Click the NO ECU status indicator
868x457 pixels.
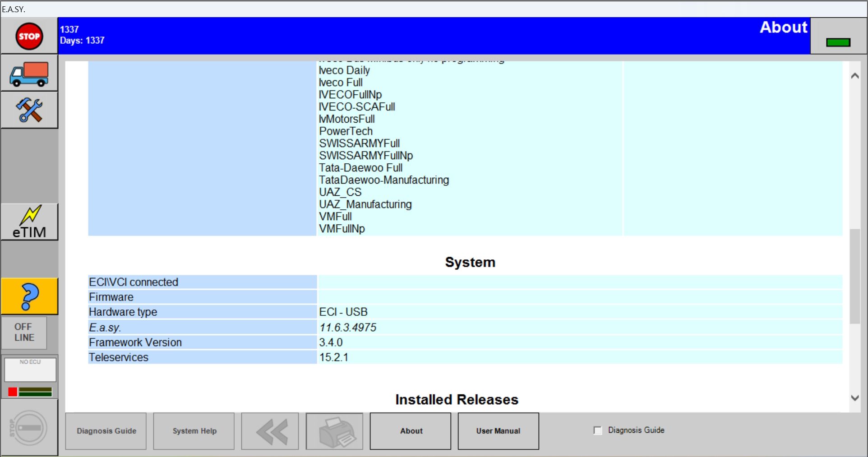click(x=30, y=370)
